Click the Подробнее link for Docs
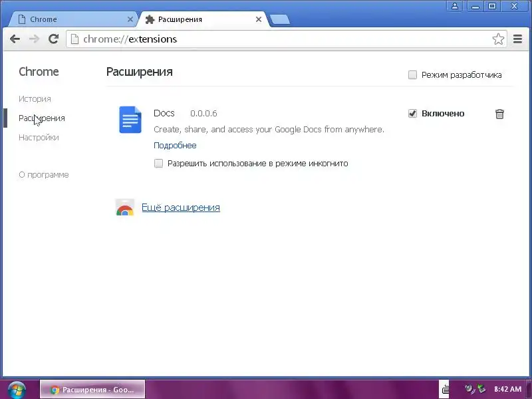 175,145
